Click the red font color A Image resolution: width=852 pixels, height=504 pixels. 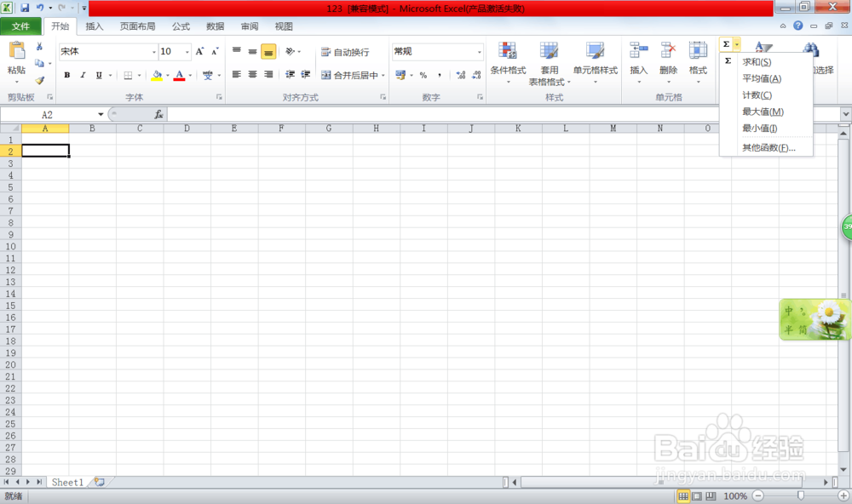[x=179, y=76]
